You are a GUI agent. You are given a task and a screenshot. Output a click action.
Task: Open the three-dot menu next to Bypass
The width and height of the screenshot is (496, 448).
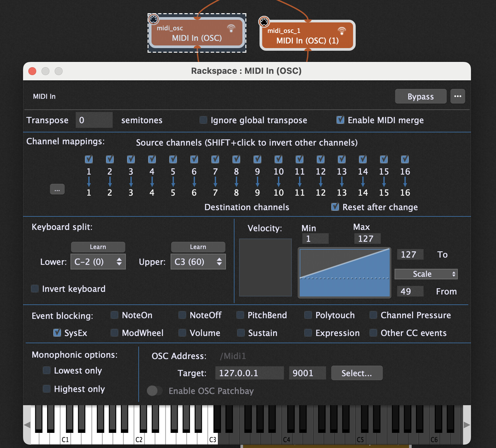point(457,96)
